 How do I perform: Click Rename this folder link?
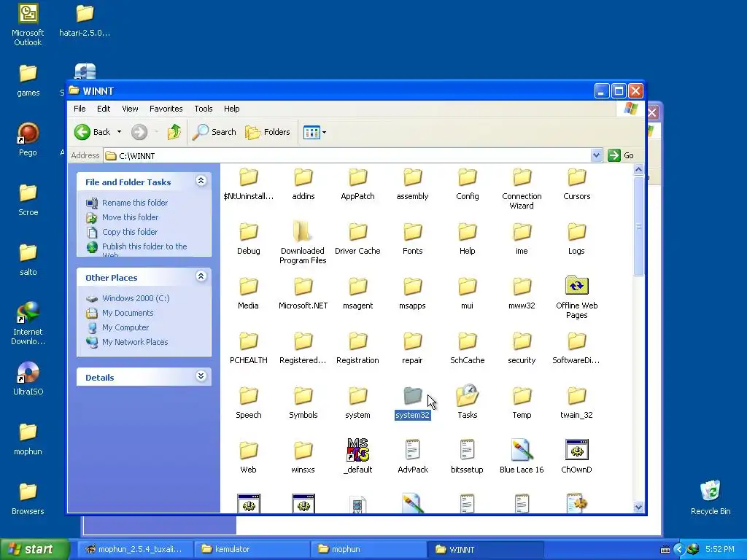point(135,203)
